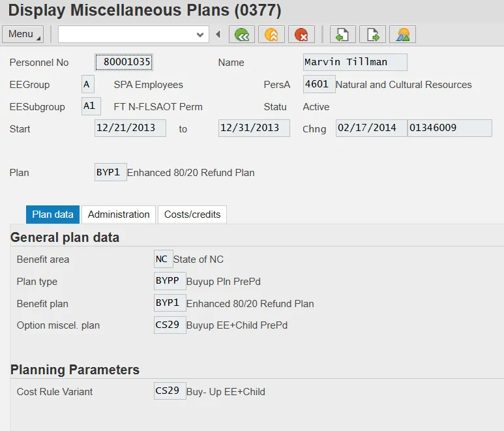Click the 'Planning Parameters' heading
Screen dimensions: 504x431
(75, 370)
